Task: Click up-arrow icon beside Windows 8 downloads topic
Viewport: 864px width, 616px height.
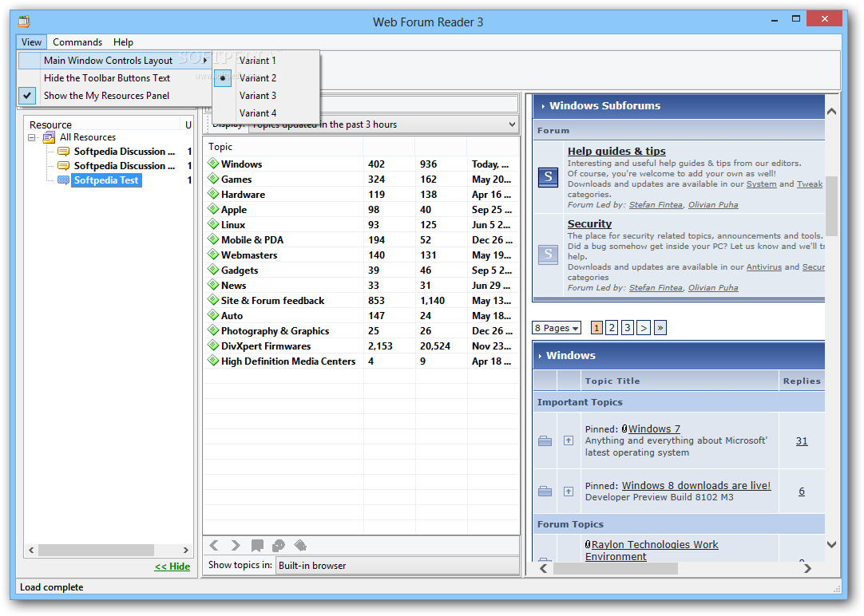Action: [569, 491]
